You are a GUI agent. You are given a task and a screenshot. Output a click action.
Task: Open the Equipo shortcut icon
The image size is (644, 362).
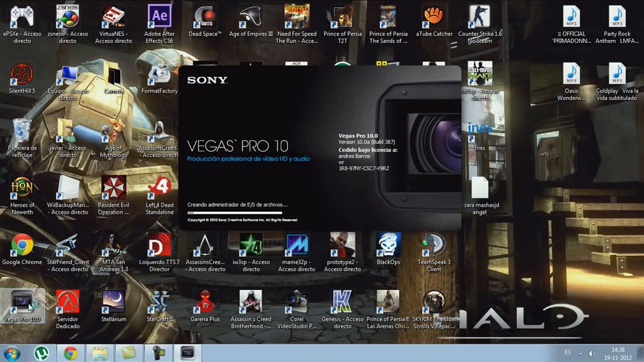tap(67, 80)
